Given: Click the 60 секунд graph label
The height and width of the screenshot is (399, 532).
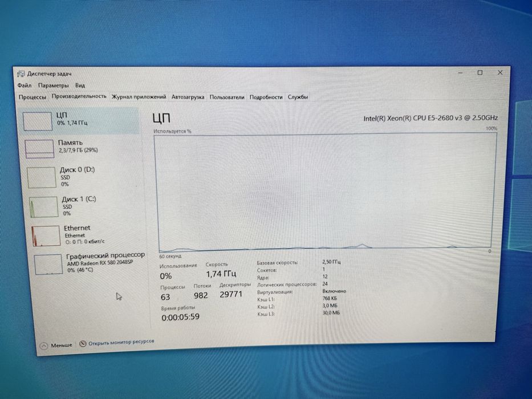Looking at the screenshot, I should coord(170,256).
